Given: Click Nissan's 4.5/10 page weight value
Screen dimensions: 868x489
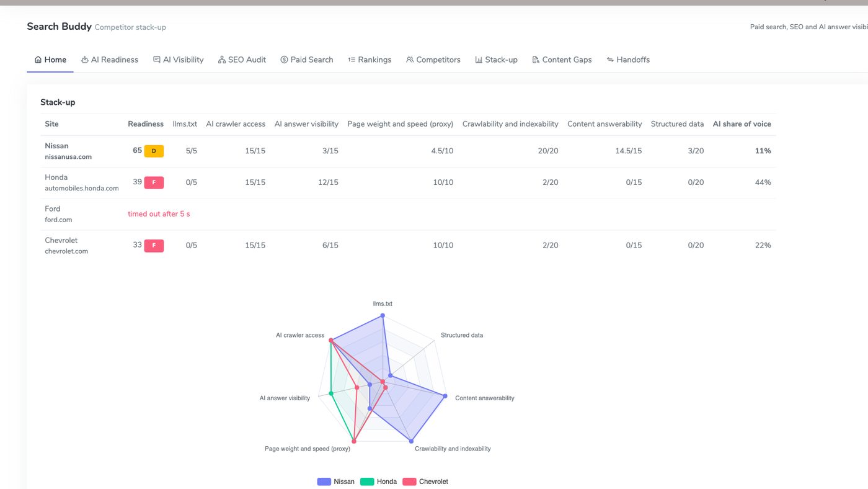Looking at the screenshot, I should click(x=442, y=151).
